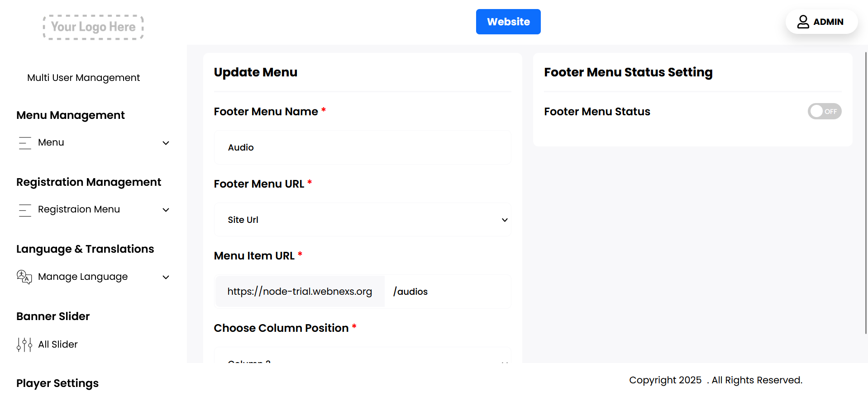
Task: Expand the Registraion Menu chevron
Action: [x=166, y=210]
